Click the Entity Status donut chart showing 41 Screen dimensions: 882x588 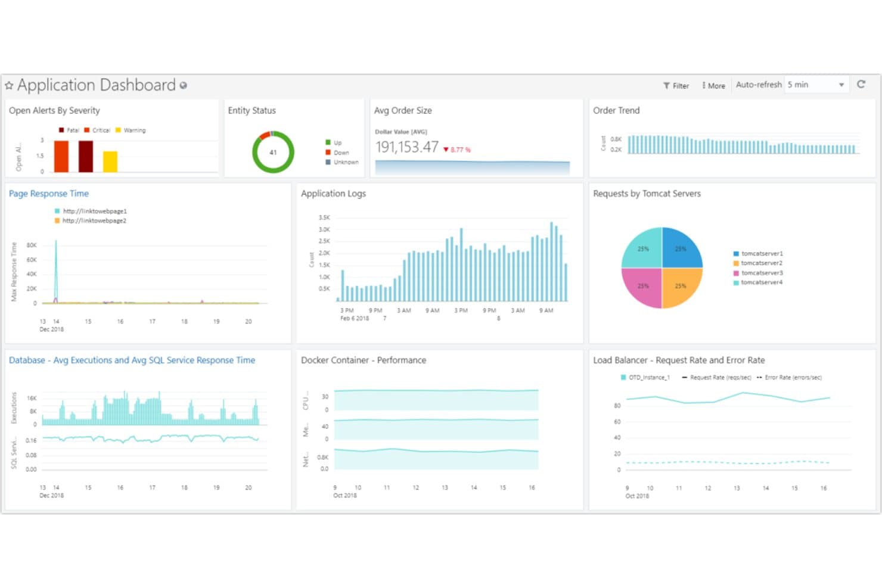(273, 152)
